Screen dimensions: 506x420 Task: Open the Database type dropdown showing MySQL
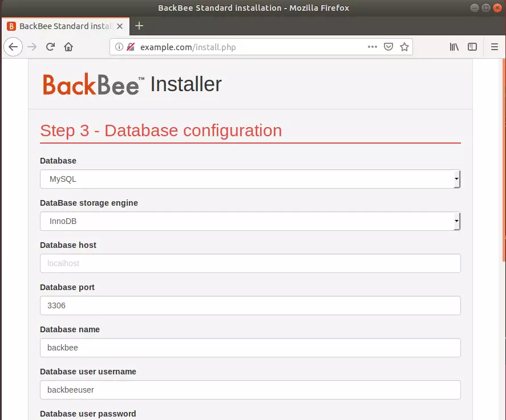250,179
